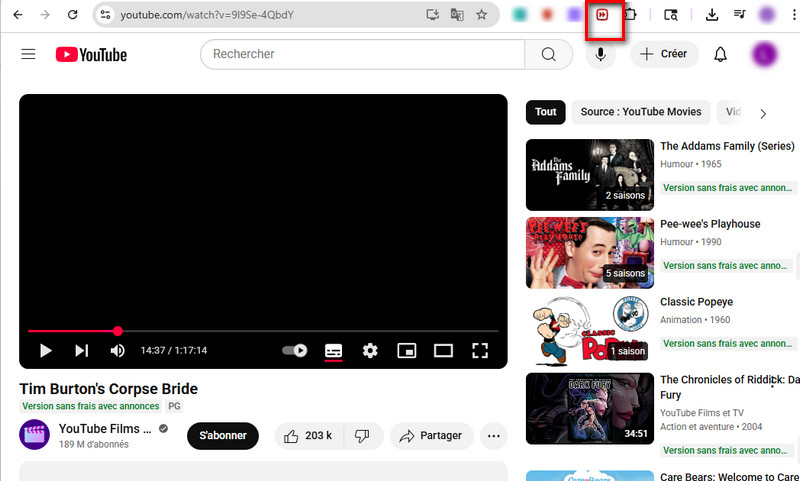This screenshot has height=481, width=800.
Task: Click install app icon in address bar
Action: pos(433,14)
